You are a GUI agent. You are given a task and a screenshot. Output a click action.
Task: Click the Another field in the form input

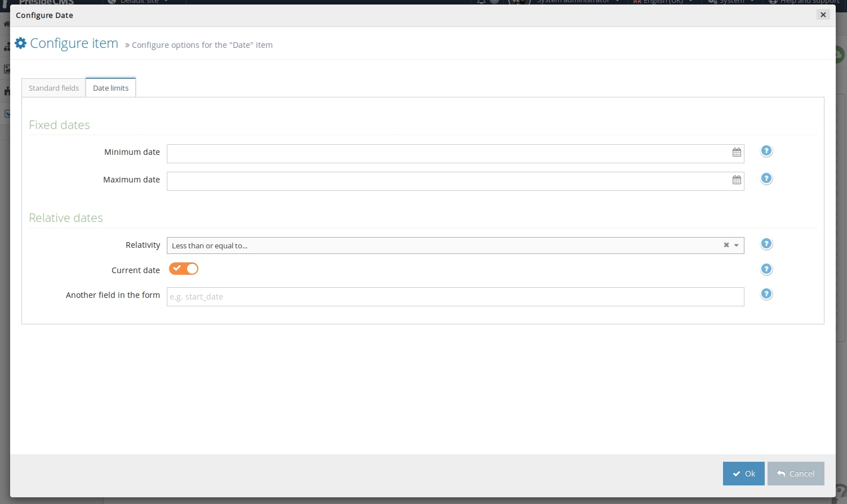[455, 297]
